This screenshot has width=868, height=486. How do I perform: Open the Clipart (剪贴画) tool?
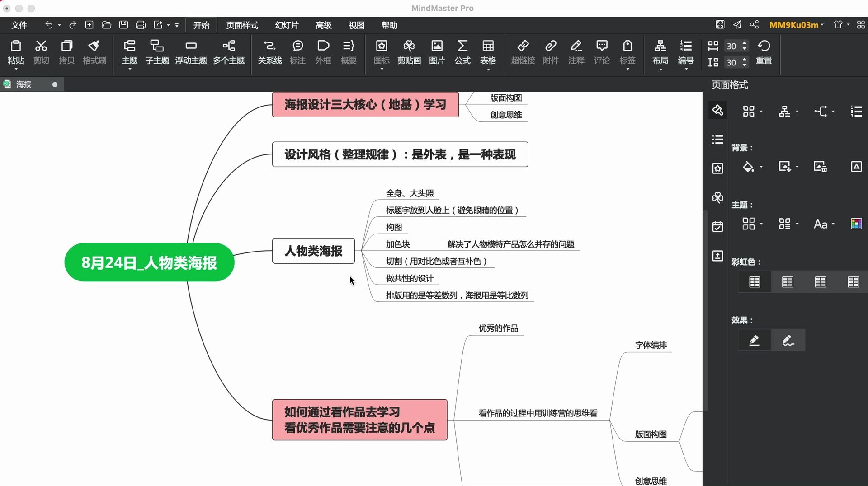[409, 52]
